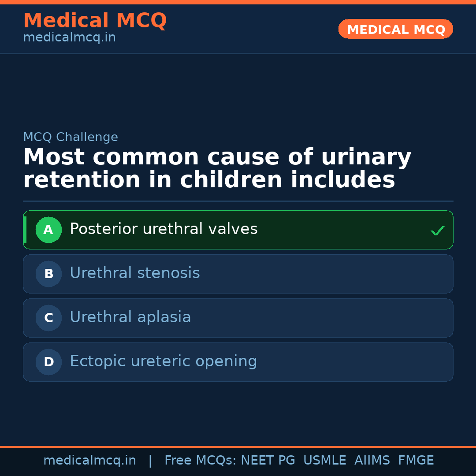476x476 pixels.
Task: Select AIIMS in the footer
Action: tap(372, 461)
